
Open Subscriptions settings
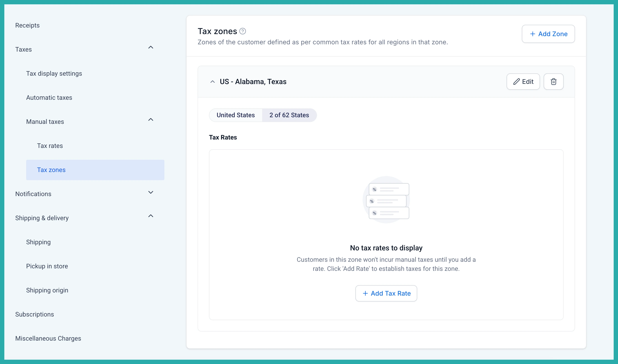34,314
